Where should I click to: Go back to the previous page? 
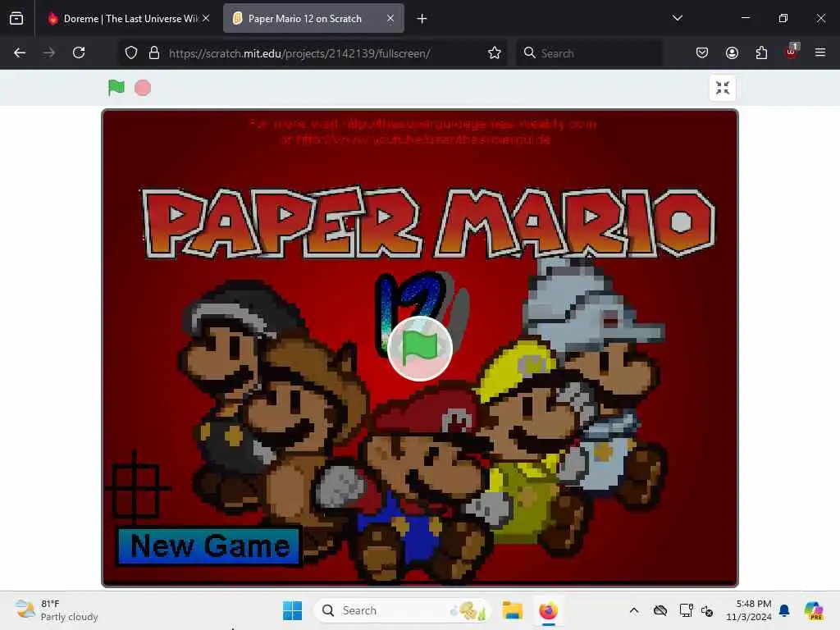[x=20, y=52]
